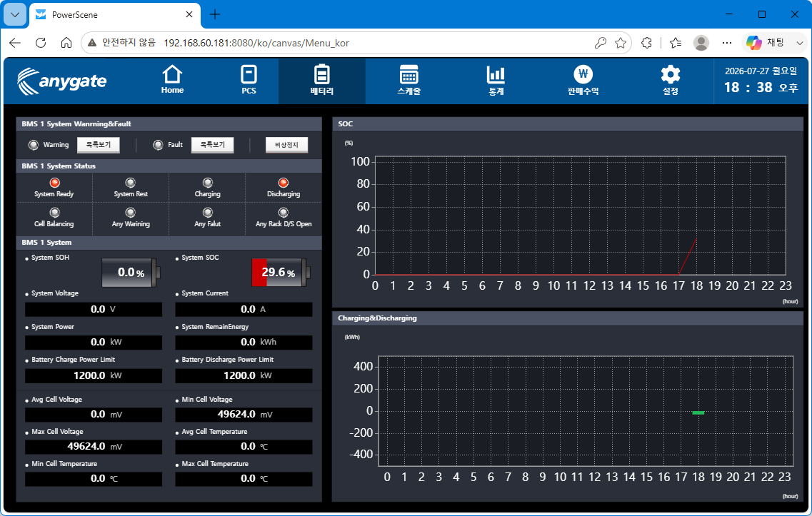
Task: Click the not secure warning icon
Action: (x=92, y=43)
